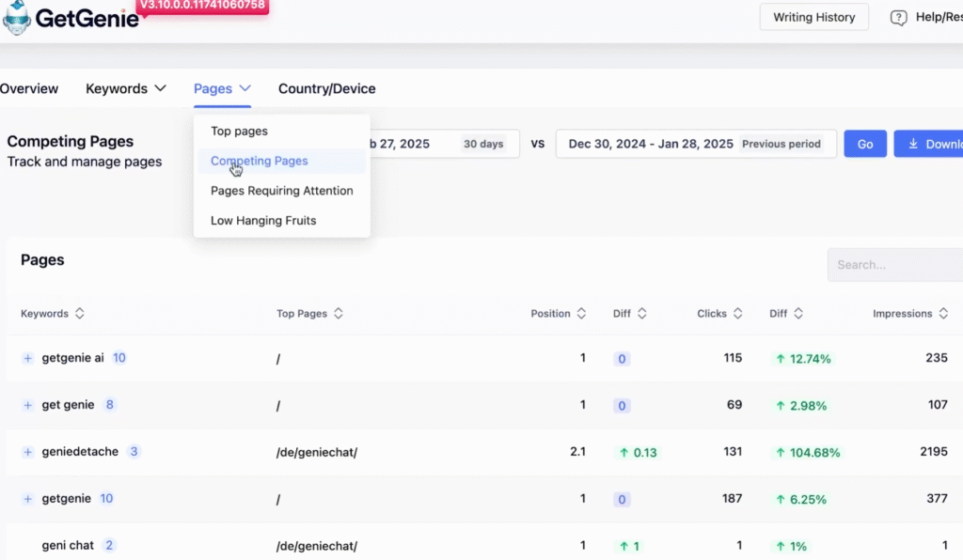Click the count badge 8 beside get genie
The image size is (963, 560).
pos(110,405)
